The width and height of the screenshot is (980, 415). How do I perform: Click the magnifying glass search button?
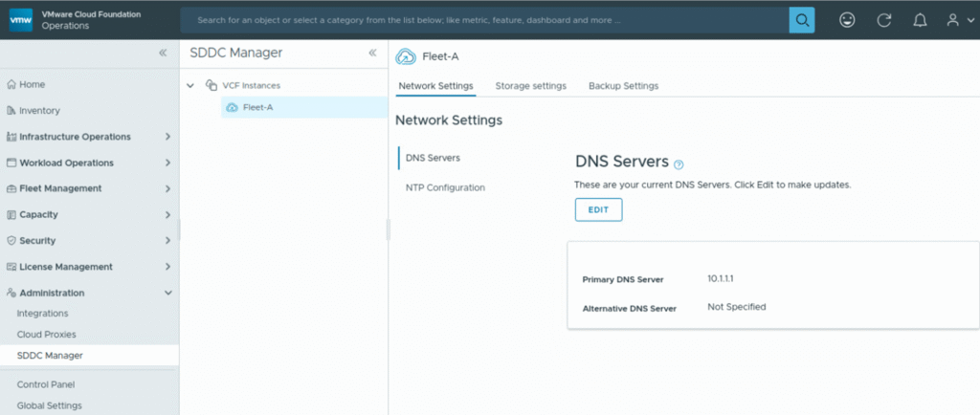pos(802,19)
